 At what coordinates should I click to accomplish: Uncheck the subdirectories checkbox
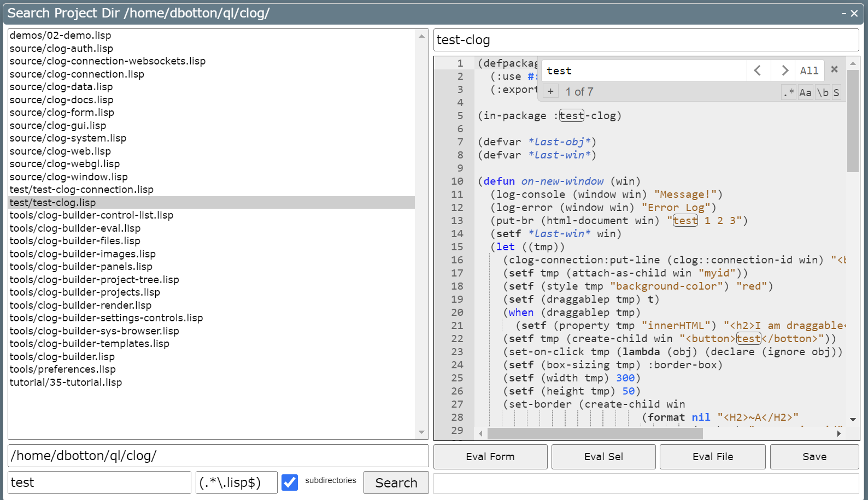pos(290,482)
